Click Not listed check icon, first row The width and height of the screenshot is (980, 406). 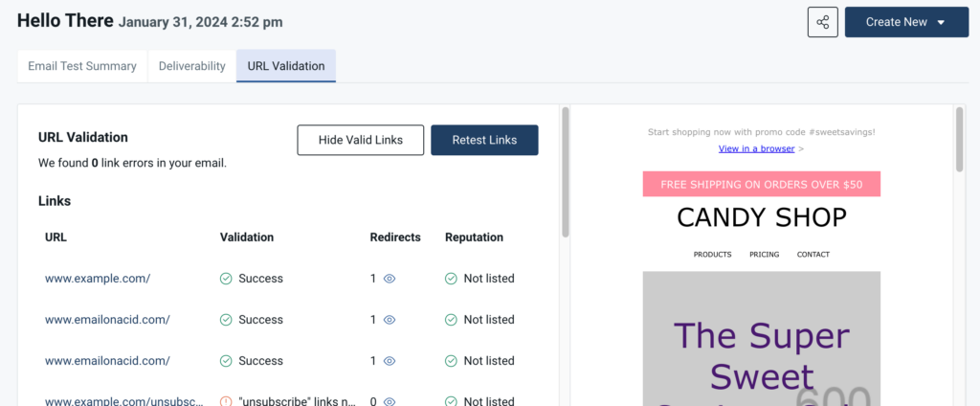click(451, 279)
